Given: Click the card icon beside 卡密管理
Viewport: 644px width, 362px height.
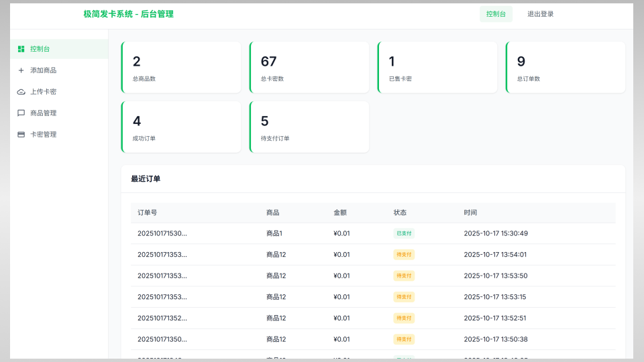Looking at the screenshot, I should [x=21, y=135].
